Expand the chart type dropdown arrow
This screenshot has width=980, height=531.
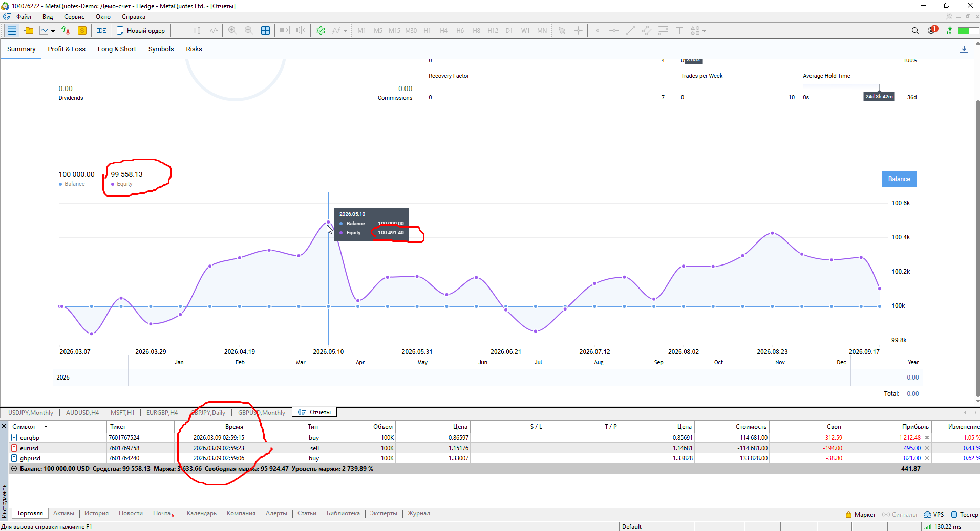click(x=53, y=31)
